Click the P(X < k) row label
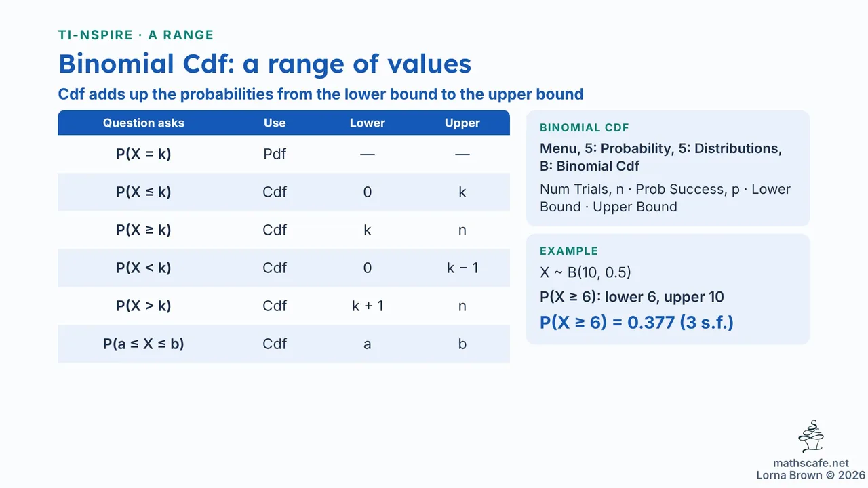Image resolution: width=868 pixels, height=488 pixels. [x=144, y=268]
